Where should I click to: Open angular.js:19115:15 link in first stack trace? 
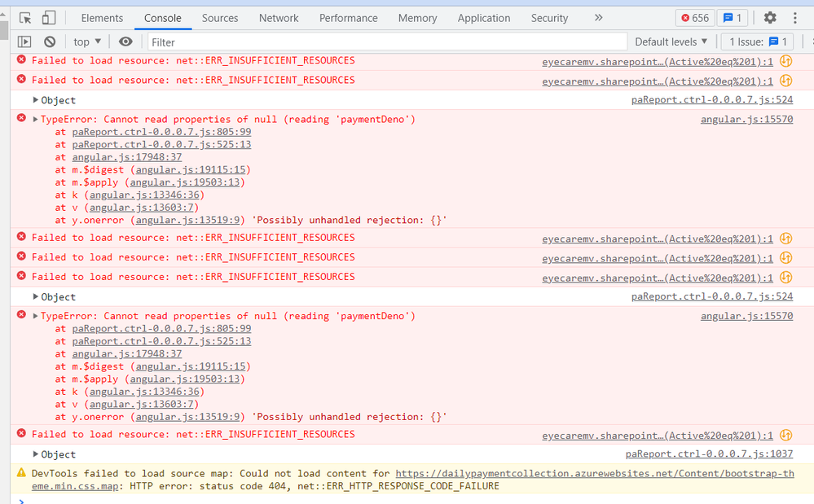pyautogui.click(x=191, y=169)
